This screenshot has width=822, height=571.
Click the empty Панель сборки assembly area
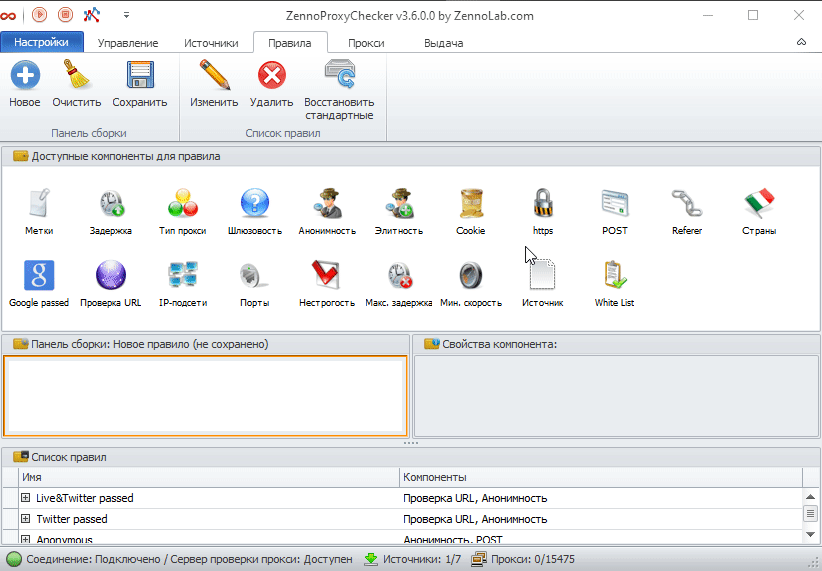204,395
